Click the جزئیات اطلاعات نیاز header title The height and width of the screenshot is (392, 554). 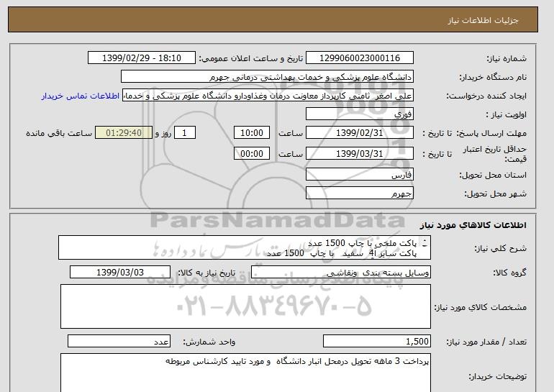[483, 20]
